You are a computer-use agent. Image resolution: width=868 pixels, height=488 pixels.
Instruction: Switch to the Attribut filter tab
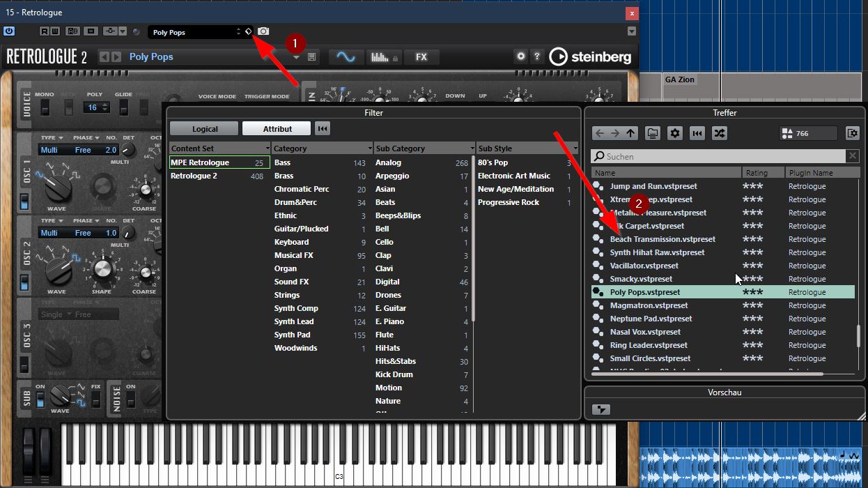tap(277, 128)
